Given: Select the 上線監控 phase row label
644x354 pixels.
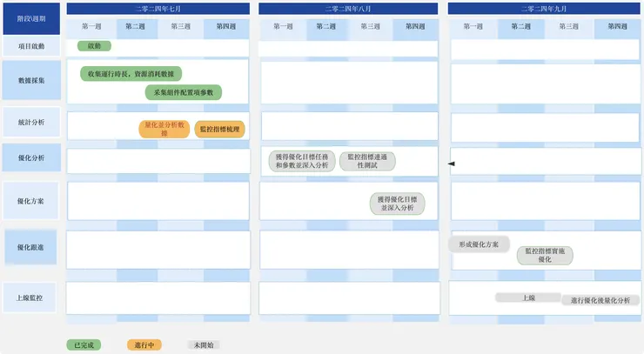Looking at the screenshot, I should (x=30, y=297).
